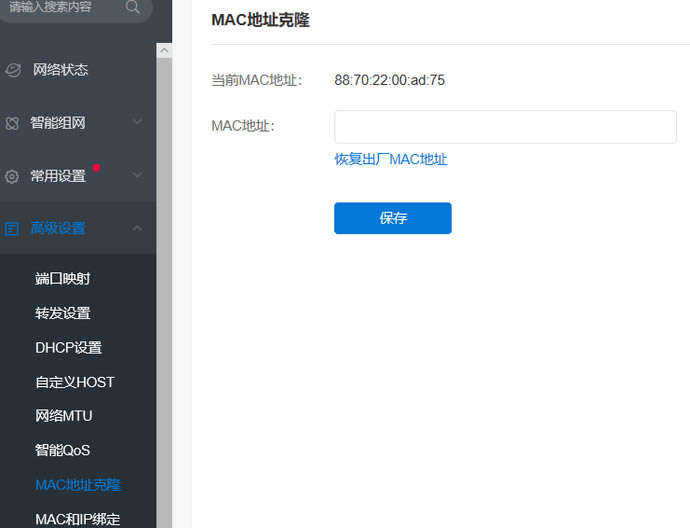Click the 保存 button
This screenshot has height=528, width=690.
click(x=392, y=218)
